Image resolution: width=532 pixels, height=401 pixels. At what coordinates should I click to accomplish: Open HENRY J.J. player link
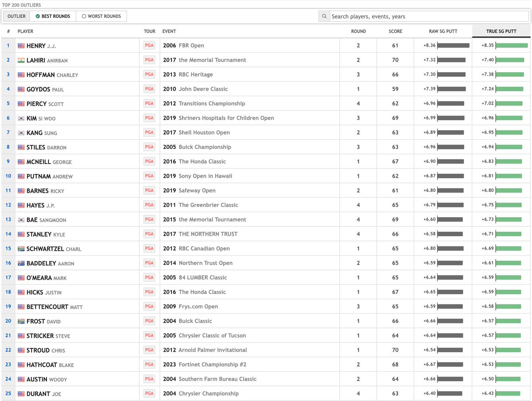41,46
